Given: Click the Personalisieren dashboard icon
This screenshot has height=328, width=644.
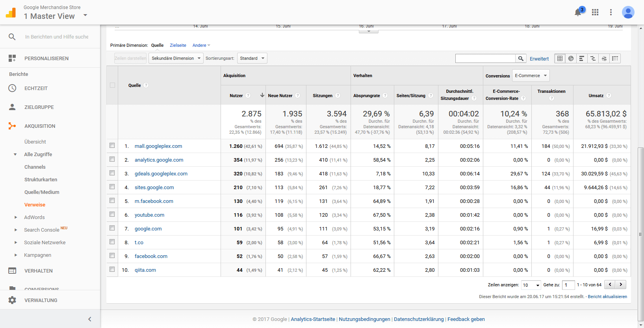Looking at the screenshot, I should (x=12, y=58).
